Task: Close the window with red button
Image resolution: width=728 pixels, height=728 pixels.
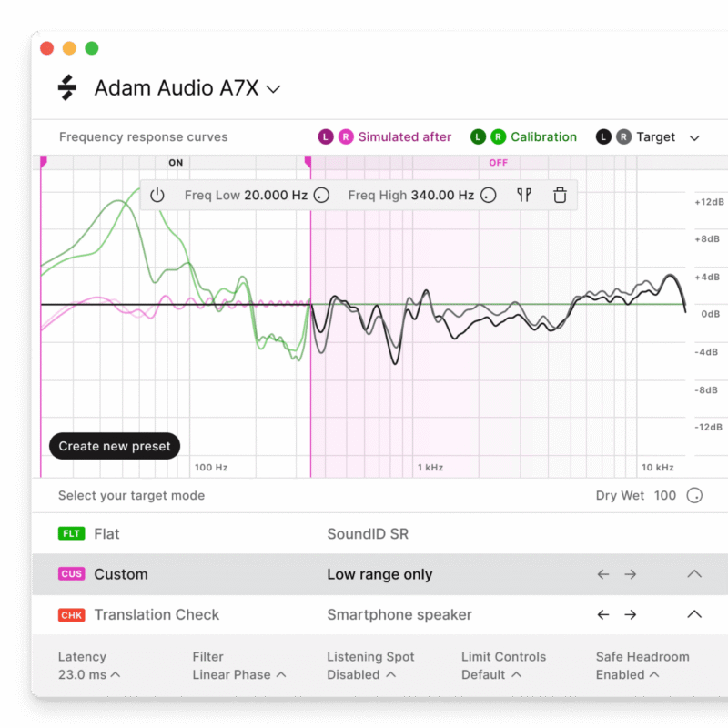Action: point(47,48)
